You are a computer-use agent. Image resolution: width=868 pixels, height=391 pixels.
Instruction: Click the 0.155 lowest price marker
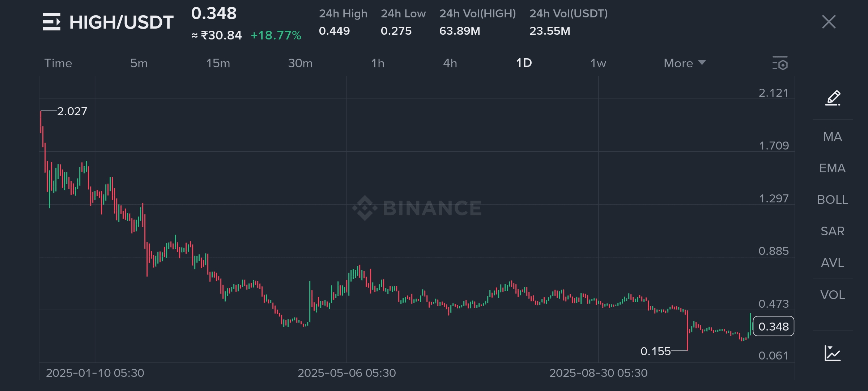tap(655, 351)
